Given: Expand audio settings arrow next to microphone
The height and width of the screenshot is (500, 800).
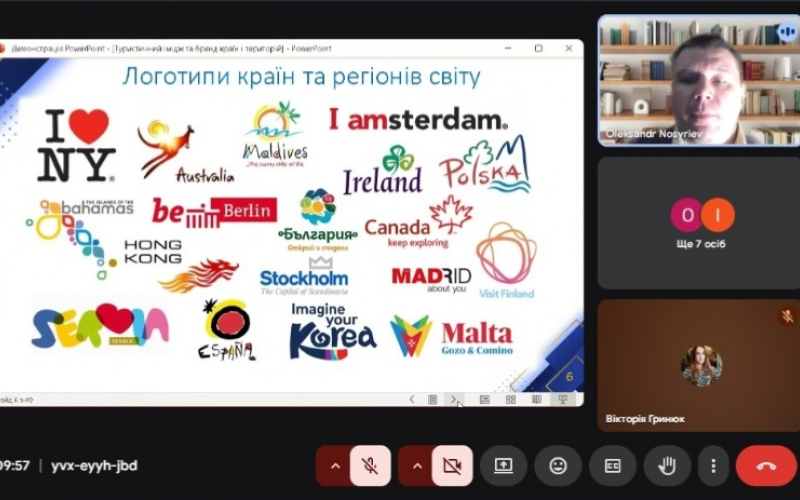Looking at the screenshot, I should tap(335, 466).
